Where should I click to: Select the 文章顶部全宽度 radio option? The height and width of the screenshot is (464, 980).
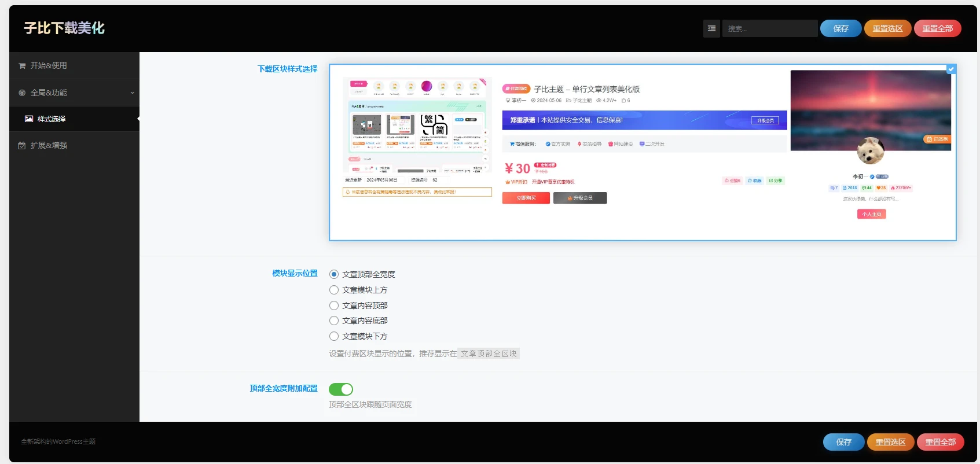click(334, 274)
